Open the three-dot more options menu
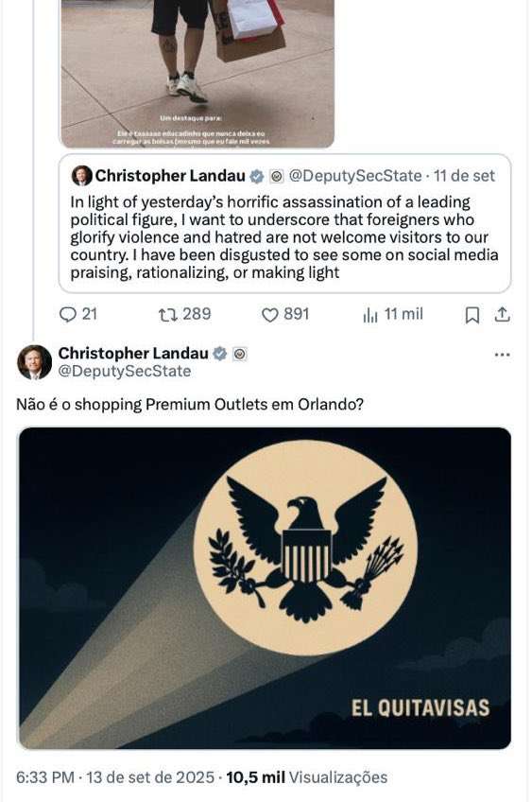This screenshot has width=532, height=802. 503,355
